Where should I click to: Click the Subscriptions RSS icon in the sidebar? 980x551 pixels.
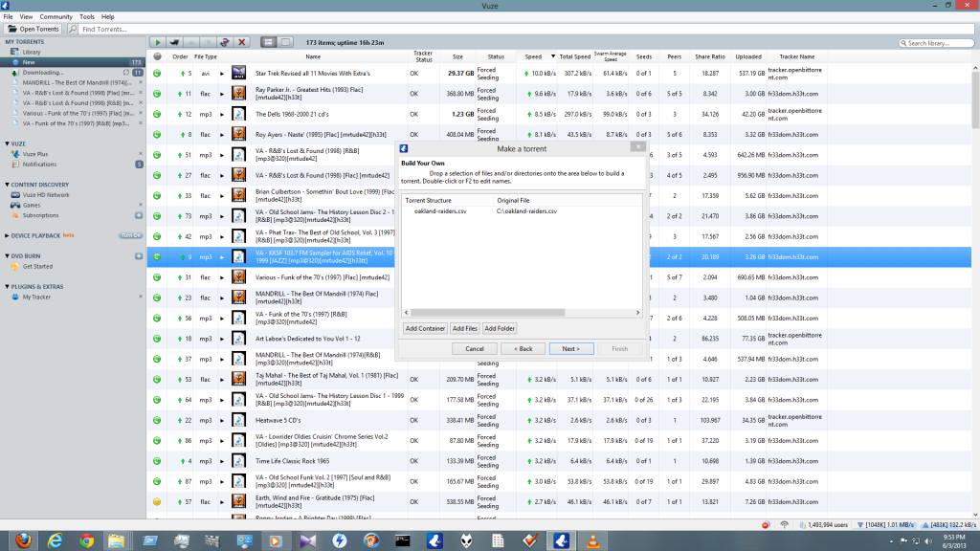(x=15, y=215)
